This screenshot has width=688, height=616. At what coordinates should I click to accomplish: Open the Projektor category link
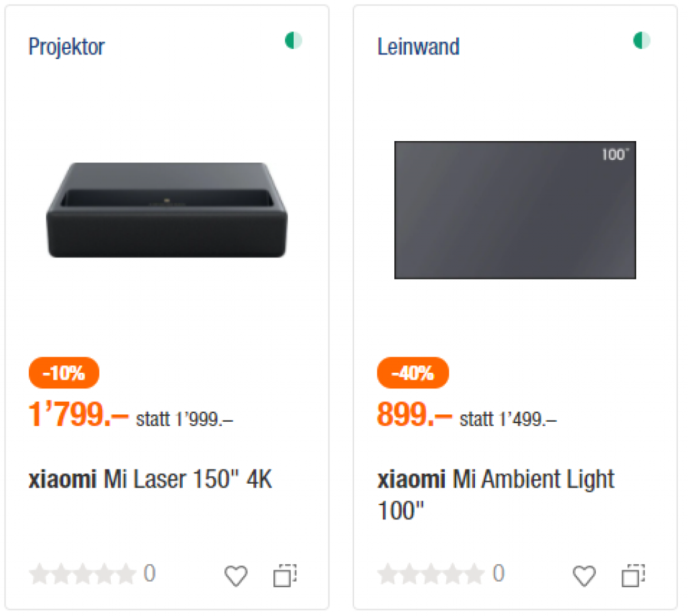[67, 47]
